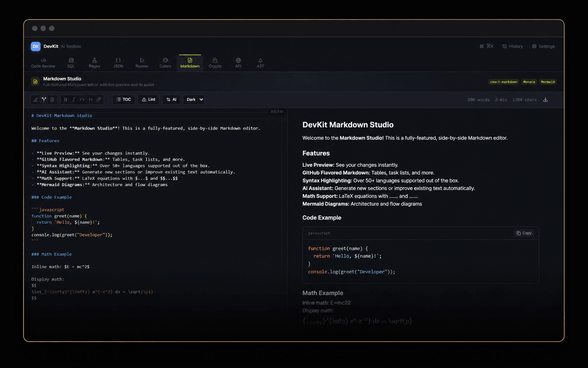Viewport: 588px width, 368px height.
Task: Open the JSON tool
Action: [118, 63]
